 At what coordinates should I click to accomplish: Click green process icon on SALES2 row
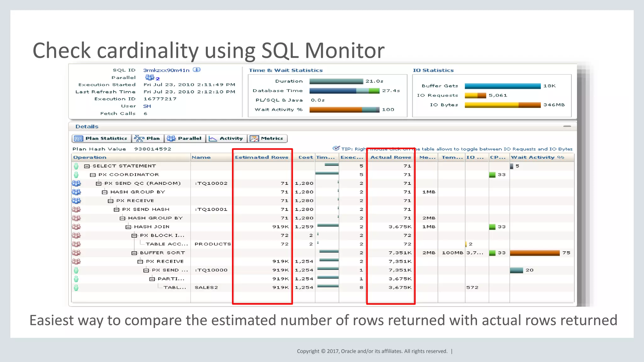coord(76,288)
